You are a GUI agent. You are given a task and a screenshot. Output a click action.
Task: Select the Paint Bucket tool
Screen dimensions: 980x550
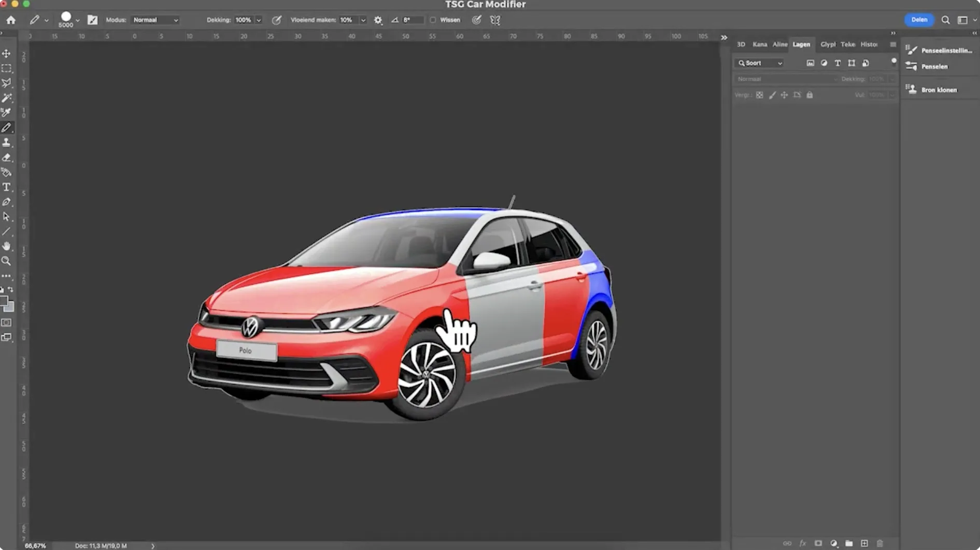coord(6,172)
